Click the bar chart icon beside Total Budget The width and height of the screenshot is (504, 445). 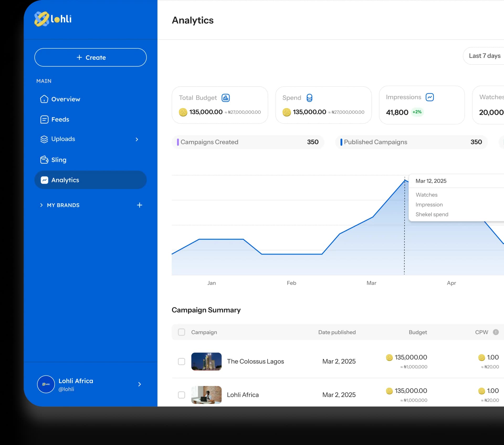pyautogui.click(x=226, y=98)
